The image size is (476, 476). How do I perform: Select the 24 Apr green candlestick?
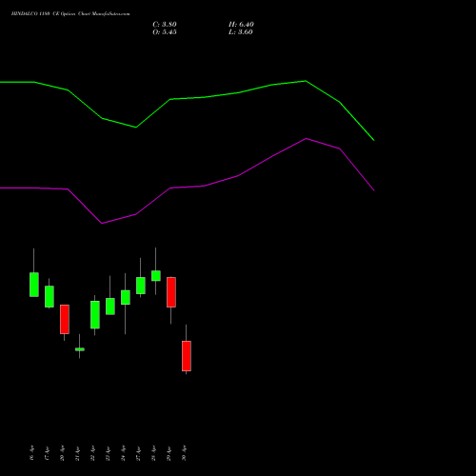[126, 297]
